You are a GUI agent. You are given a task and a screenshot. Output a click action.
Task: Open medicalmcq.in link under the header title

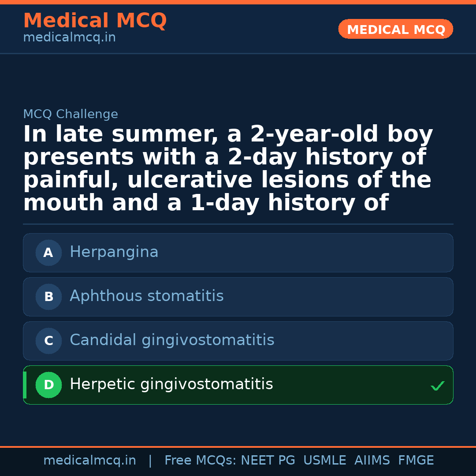pyautogui.click(x=69, y=38)
